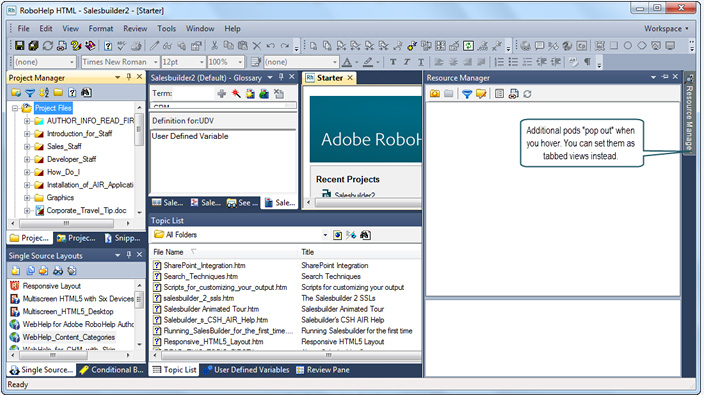This screenshot has width=704, height=395.
Task: Click the add term plus icon in Glossary
Action: click(x=221, y=93)
